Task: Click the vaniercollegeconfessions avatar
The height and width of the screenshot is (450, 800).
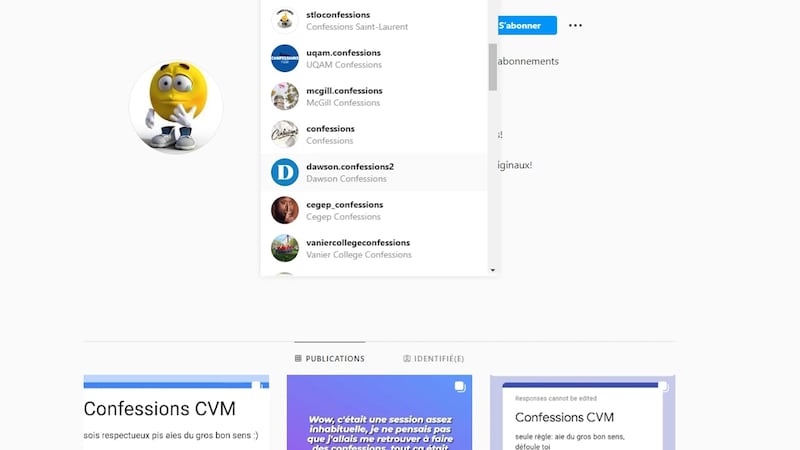Action: 285,248
